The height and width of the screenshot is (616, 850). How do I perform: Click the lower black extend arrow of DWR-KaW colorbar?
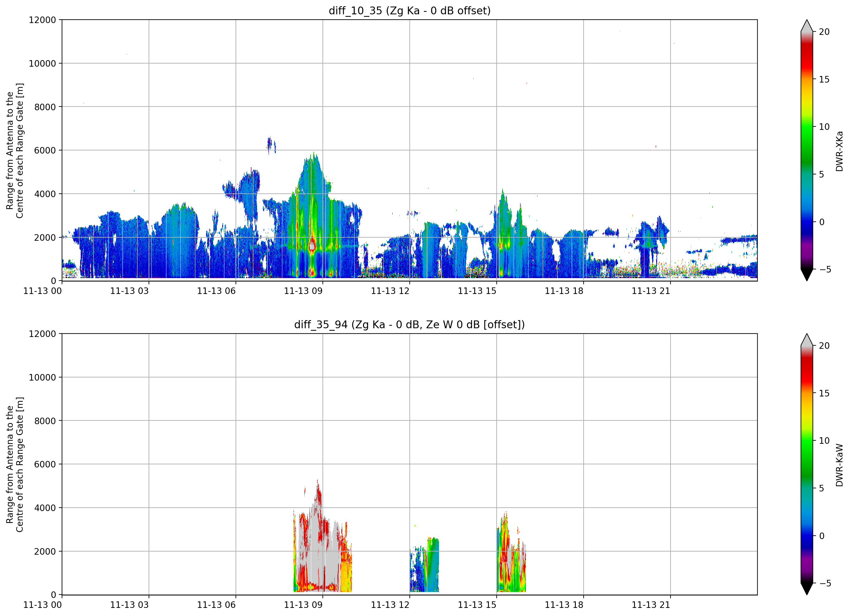(806, 589)
